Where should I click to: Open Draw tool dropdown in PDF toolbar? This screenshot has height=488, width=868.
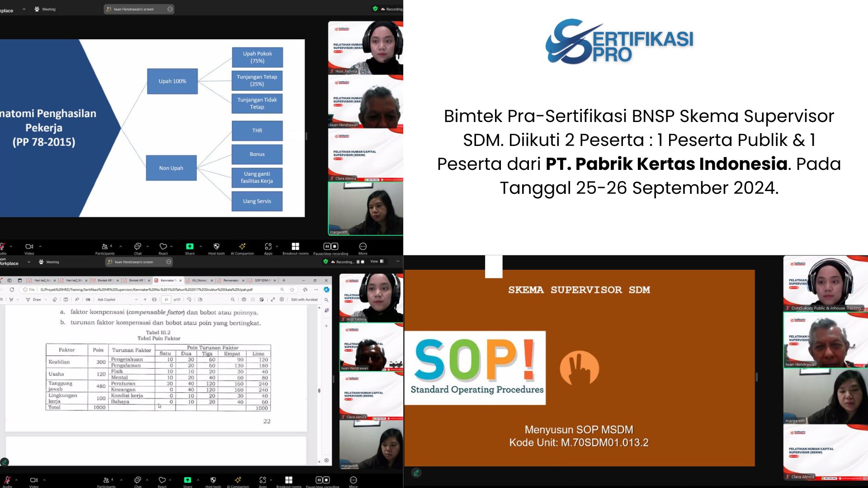click(46, 300)
